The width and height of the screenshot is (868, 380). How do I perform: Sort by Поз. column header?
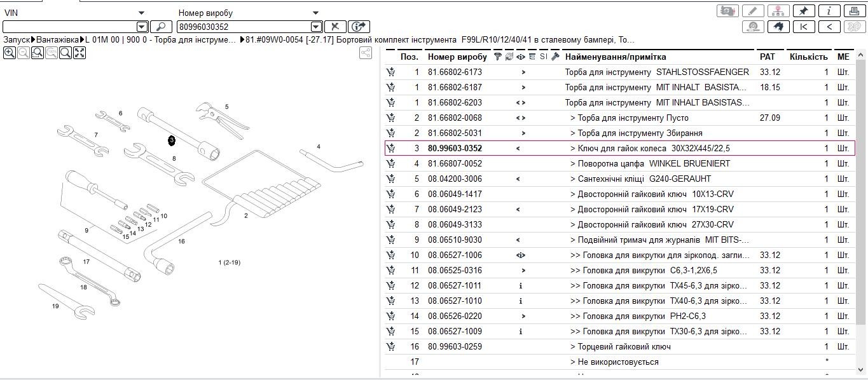(409, 57)
